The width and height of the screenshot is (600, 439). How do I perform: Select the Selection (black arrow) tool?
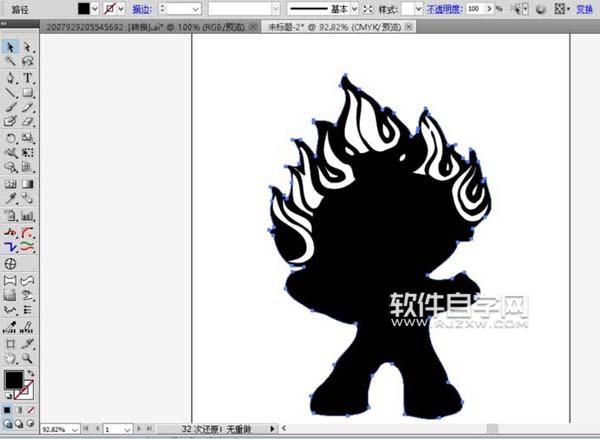pos(10,47)
